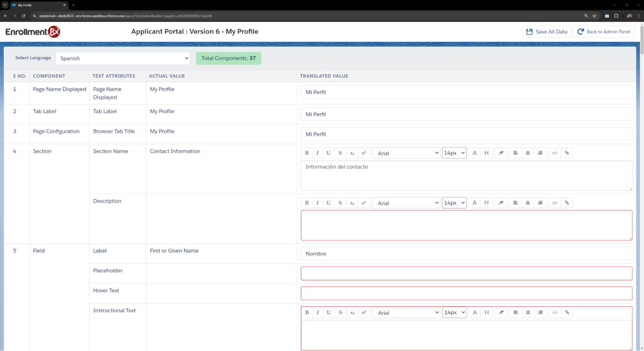
Task: Go back to Admin Panel
Action: click(604, 32)
